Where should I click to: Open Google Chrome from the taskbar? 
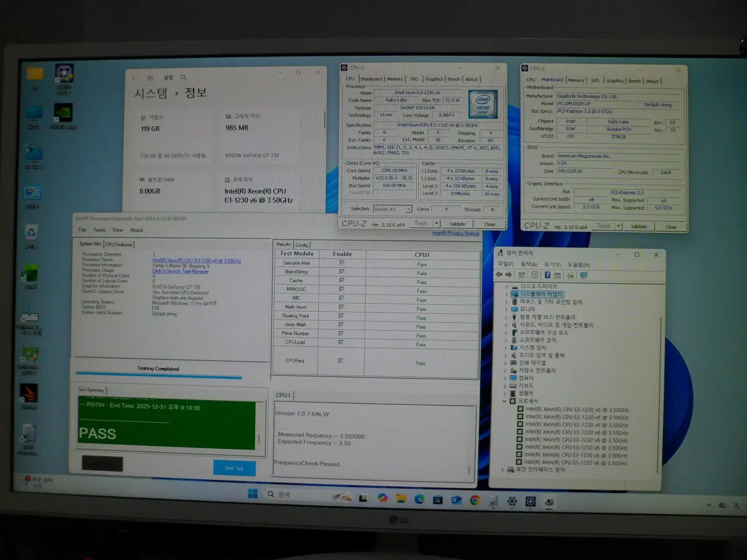pyautogui.click(x=475, y=500)
